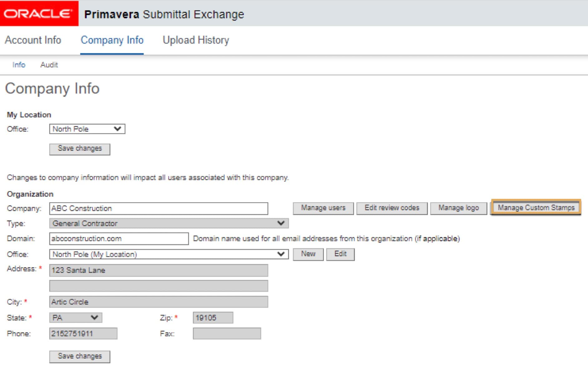
Task: Click Save changes under My Location
Action: pyautogui.click(x=80, y=149)
